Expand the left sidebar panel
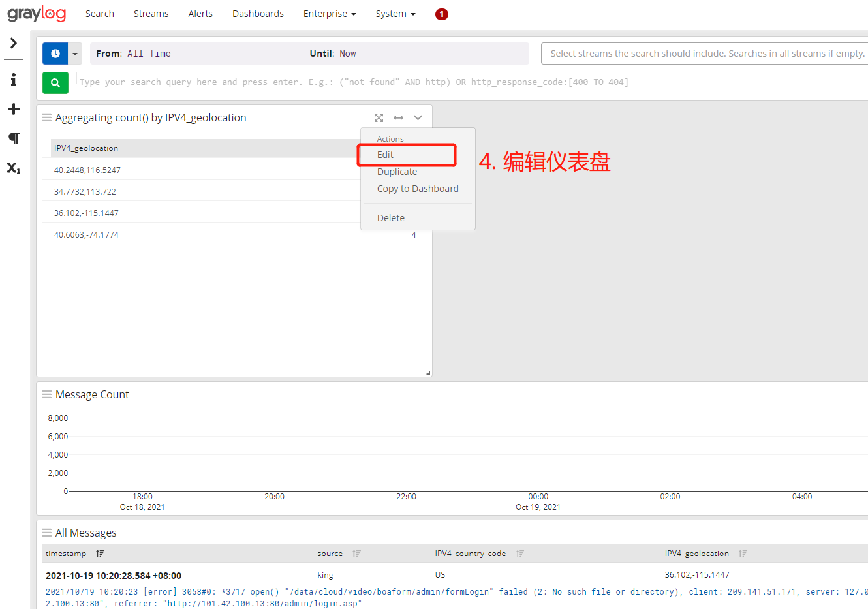Screen dimensions: 868x609 (14, 43)
